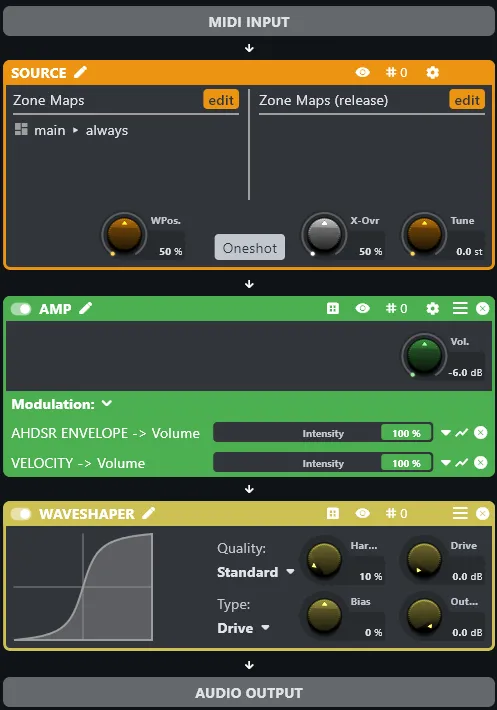Open the VELOCITY row dropdown arrow
This screenshot has height=710, width=497.
[446, 463]
